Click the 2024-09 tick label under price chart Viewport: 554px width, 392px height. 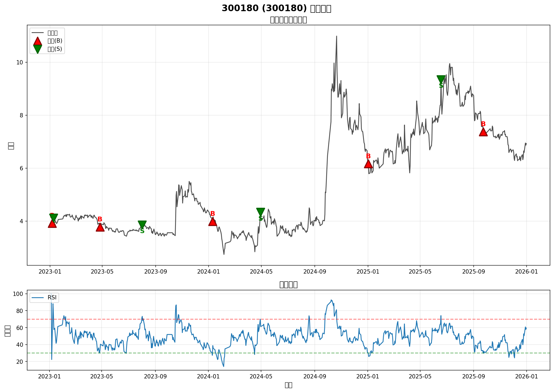(x=315, y=272)
